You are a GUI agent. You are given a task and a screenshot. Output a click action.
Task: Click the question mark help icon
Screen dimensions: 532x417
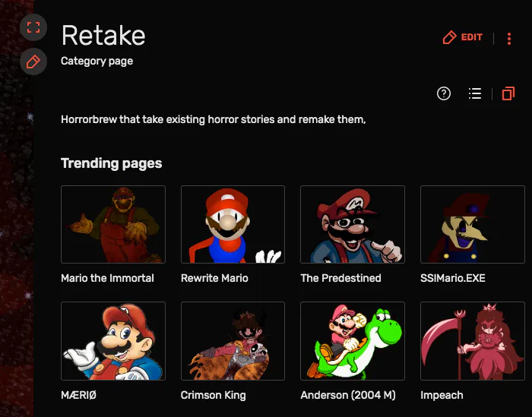pos(443,93)
